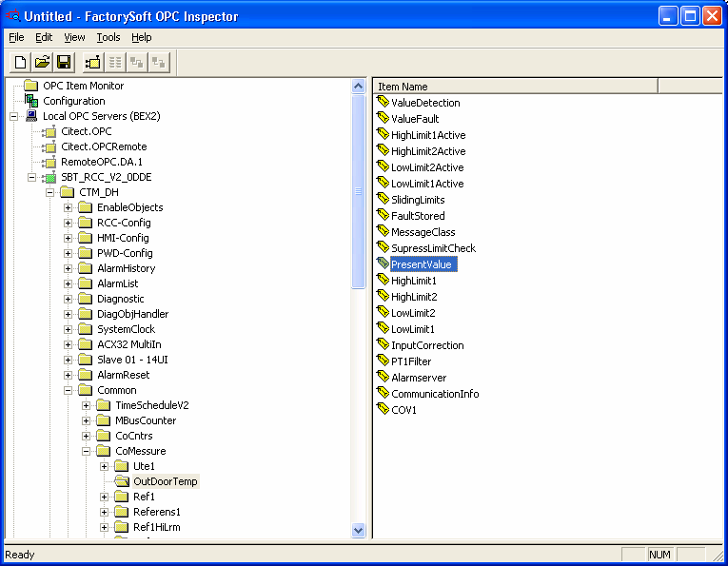The width and height of the screenshot is (728, 566).
Task: Select the RCC-Config tree folder
Action: click(x=124, y=223)
